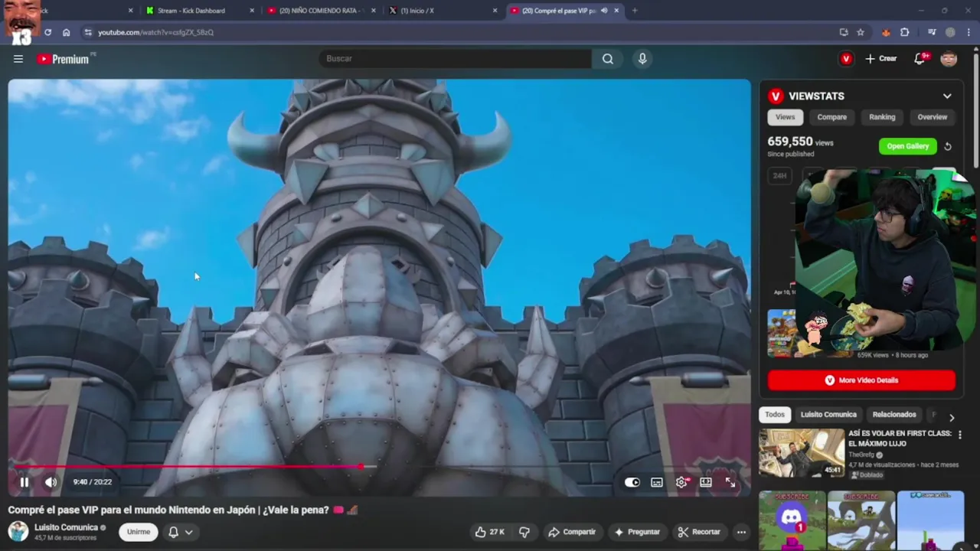Click More Video Details red button

pyautogui.click(x=861, y=380)
